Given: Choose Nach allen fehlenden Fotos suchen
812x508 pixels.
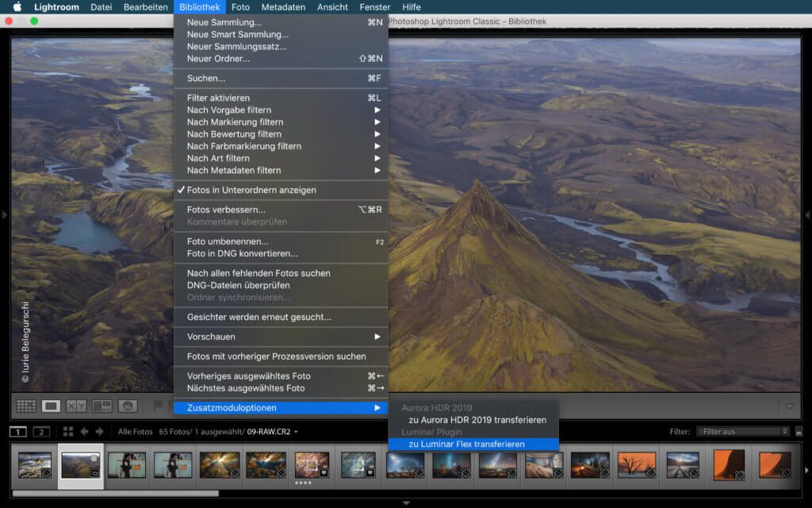Looking at the screenshot, I should (282, 273).
